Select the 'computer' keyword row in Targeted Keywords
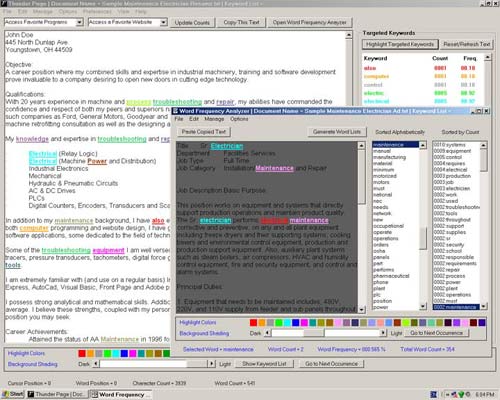Image resolution: width=500 pixels, height=400 pixels. tap(422, 76)
